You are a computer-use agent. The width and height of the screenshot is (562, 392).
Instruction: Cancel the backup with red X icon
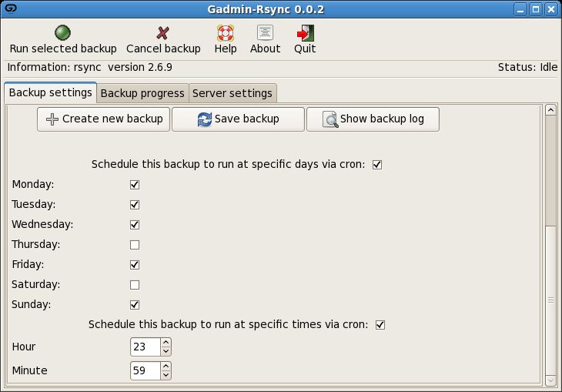click(x=162, y=33)
